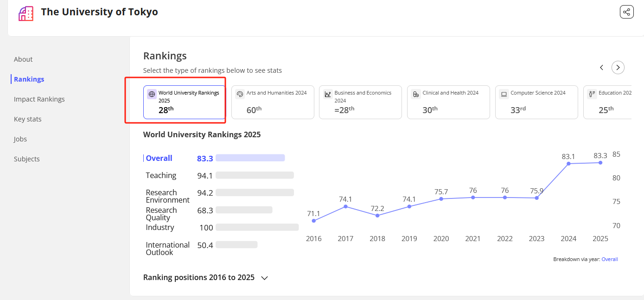Screen dimensions: 644x300
Task: Click the Business and Economics chart icon
Action: (328, 94)
